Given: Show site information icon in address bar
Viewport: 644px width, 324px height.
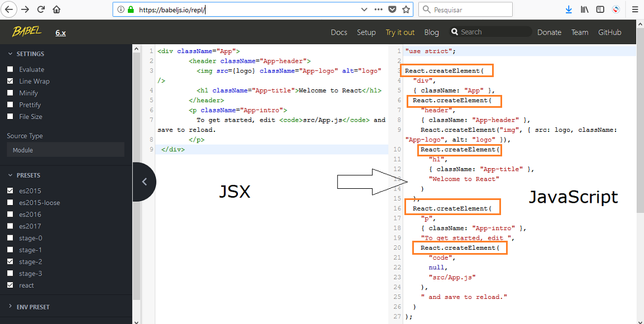Looking at the screenshot, I should point(121,9).
